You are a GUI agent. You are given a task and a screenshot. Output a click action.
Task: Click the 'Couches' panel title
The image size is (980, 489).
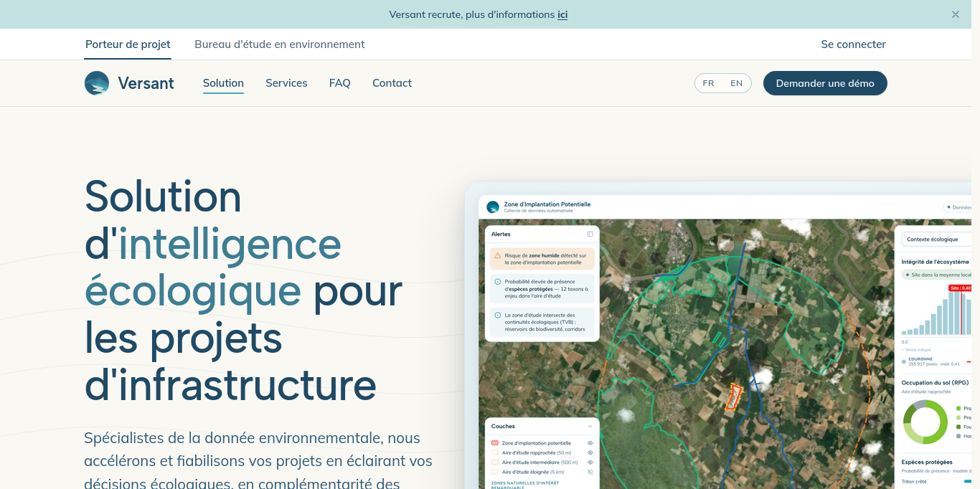coord(503,427)
